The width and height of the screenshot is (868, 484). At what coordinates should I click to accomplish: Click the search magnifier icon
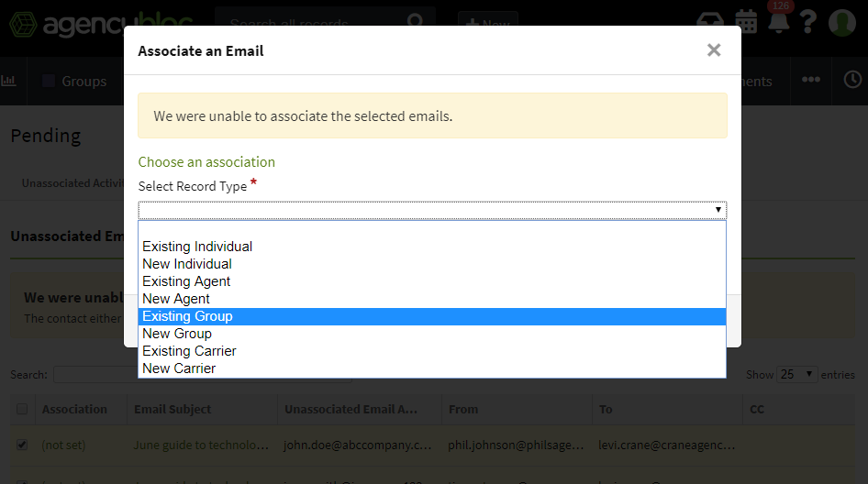tap(415, 21)
